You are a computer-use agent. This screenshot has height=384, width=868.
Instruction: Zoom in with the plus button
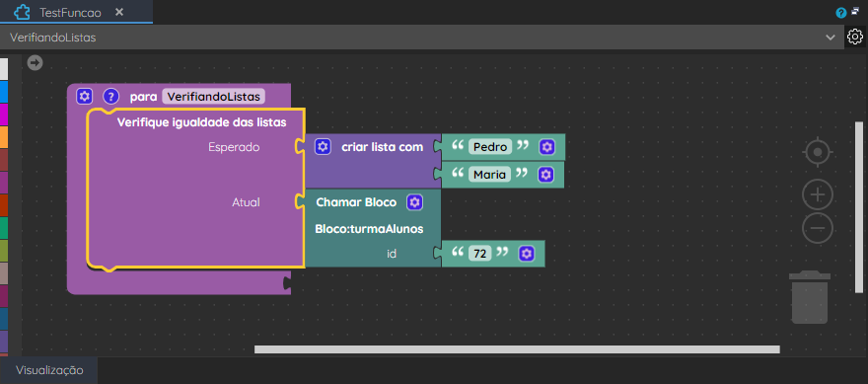click(x=818, y=194)
